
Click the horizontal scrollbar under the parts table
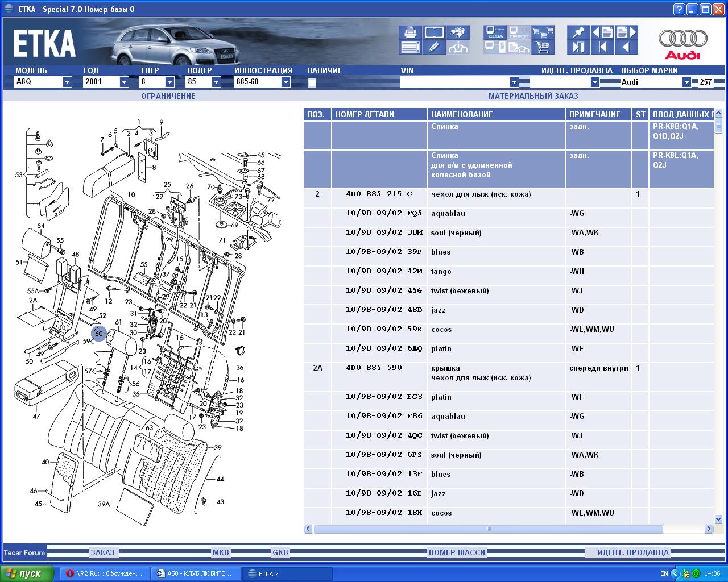tap(488, 529)
